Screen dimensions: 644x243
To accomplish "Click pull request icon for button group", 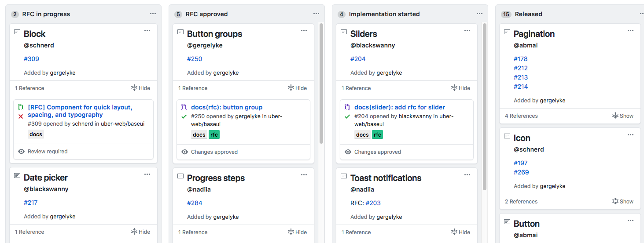I will (x=184, y=107).
